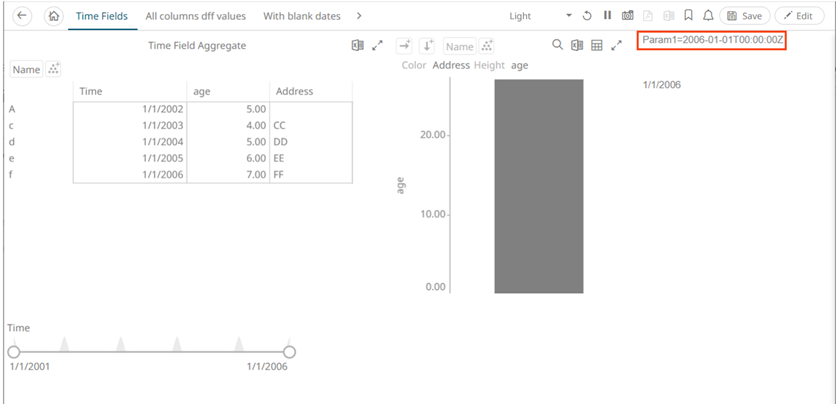Viewport: 836px width, 404px height.
Task: Click the 1/1/2005 time cell
Action: (x=130, y=158)
